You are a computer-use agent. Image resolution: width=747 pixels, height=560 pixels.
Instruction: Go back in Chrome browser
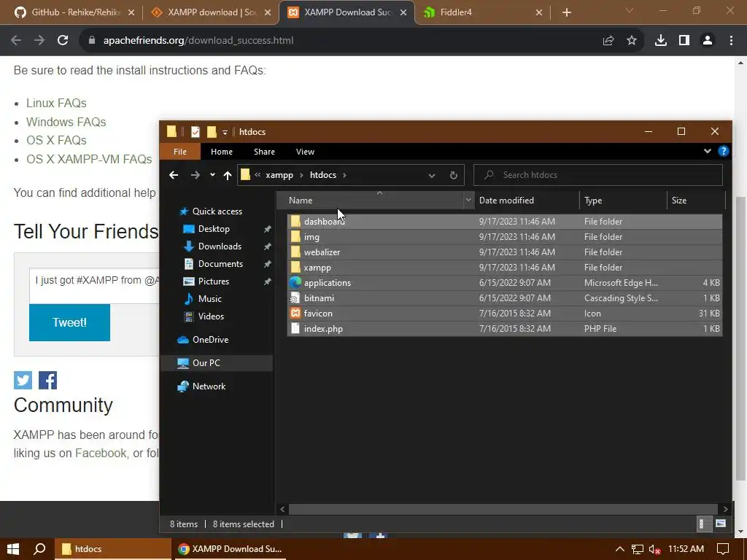[16, 41]
